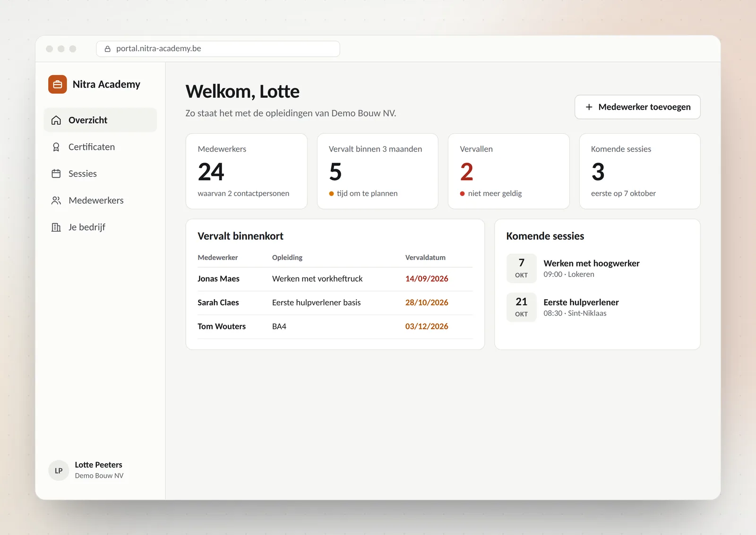Open Werken met hoogwerker session
This screenshot has height=535, width=756.
point(592,263)
